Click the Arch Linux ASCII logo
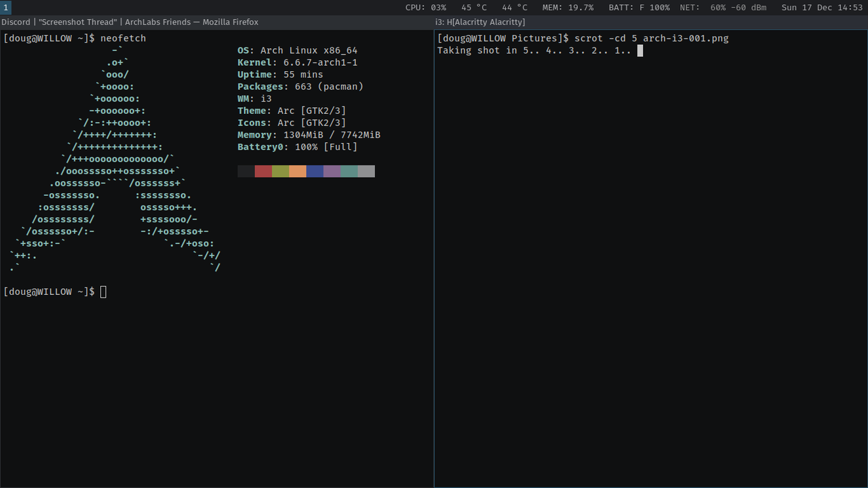 [x=115, y=159]
